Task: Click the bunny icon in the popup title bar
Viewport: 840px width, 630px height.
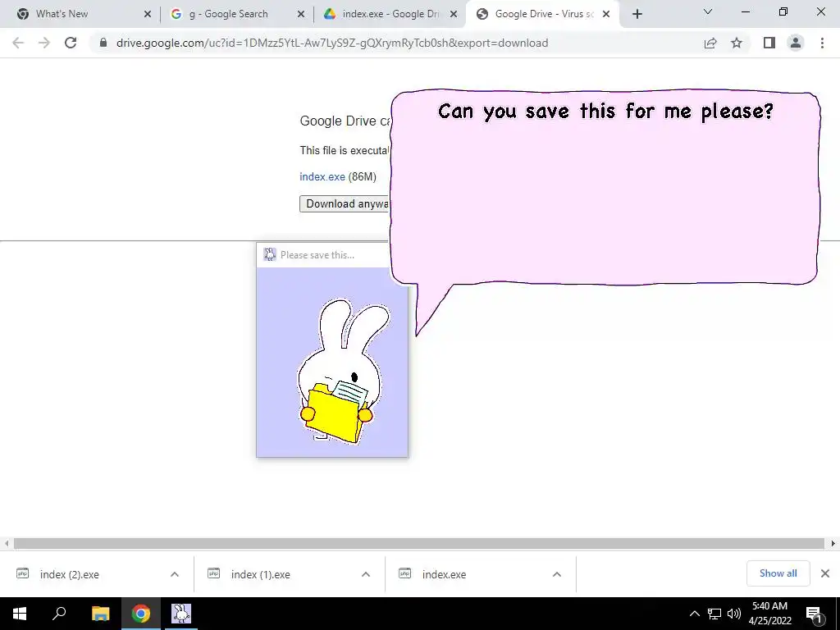Action: (269, 254)
